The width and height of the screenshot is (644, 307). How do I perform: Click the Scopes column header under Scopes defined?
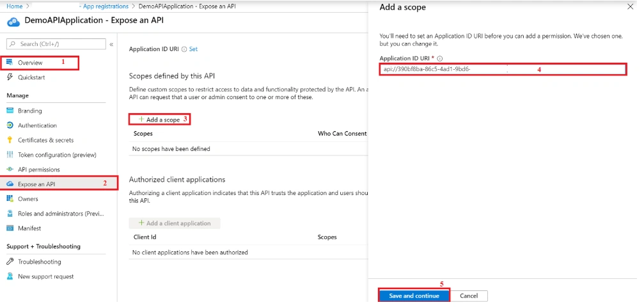[x=143, y=134]
